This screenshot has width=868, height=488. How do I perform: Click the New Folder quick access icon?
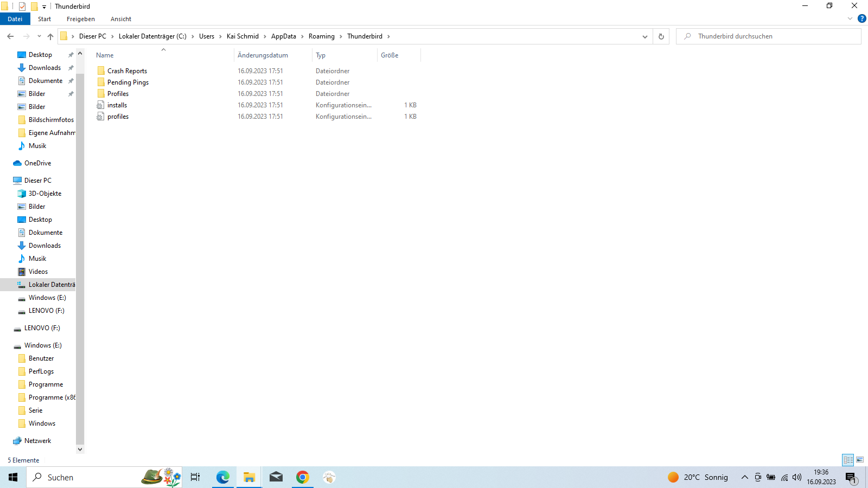click(x=34, y=7)
